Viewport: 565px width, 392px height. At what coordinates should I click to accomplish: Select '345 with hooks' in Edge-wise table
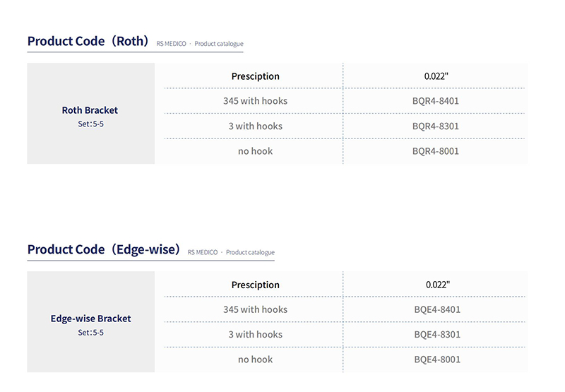[x=255, y=309]
